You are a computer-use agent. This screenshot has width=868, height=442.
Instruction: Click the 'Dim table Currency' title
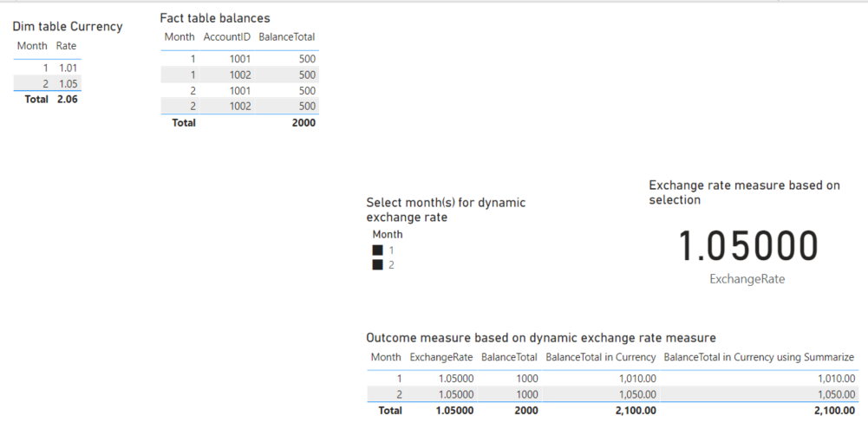68,27
